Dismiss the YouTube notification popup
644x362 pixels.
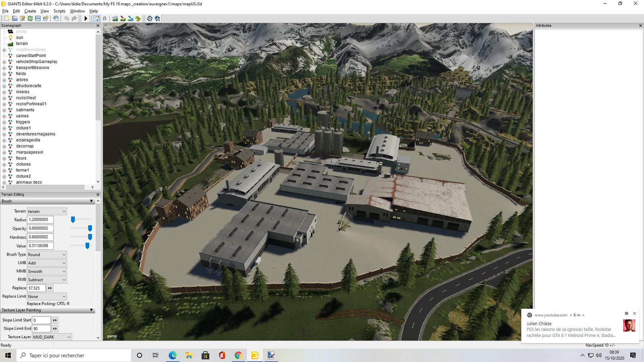pos(634,313)
